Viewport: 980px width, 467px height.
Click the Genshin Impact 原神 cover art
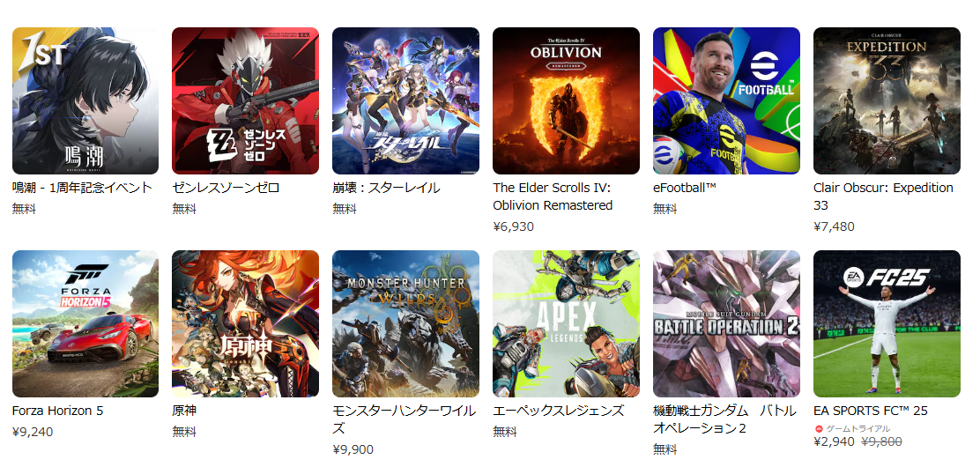[246, 324]
